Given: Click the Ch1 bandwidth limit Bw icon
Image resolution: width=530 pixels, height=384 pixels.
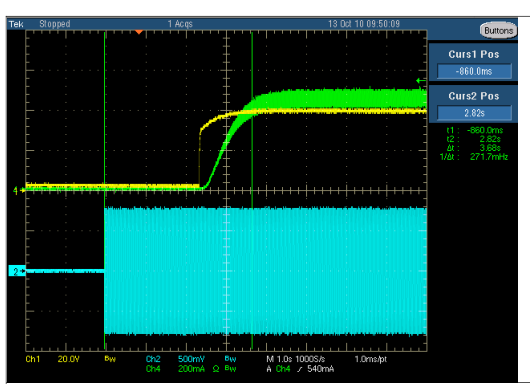Looking at the screenshot, I should (110, 359).
